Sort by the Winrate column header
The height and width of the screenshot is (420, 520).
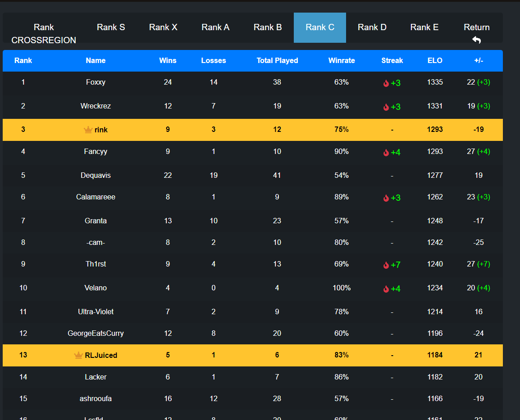[342, 61]
